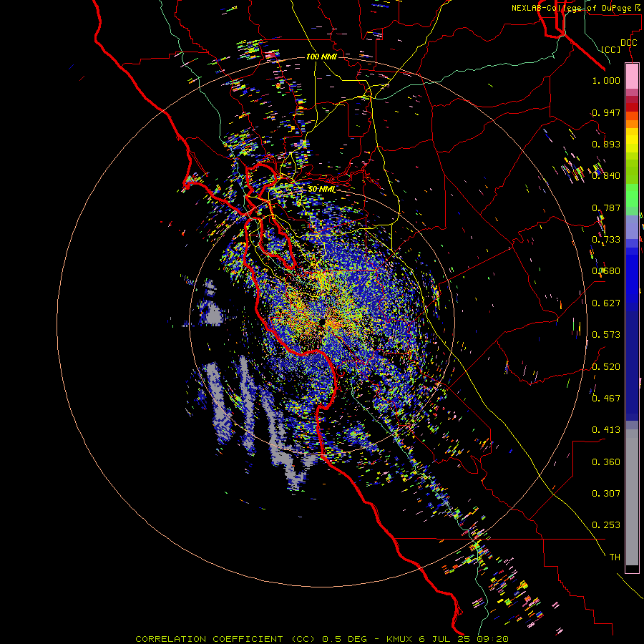The image size is (644, 644).
Task: Select the 0.413 color scale value
Action: click(606, 430)
